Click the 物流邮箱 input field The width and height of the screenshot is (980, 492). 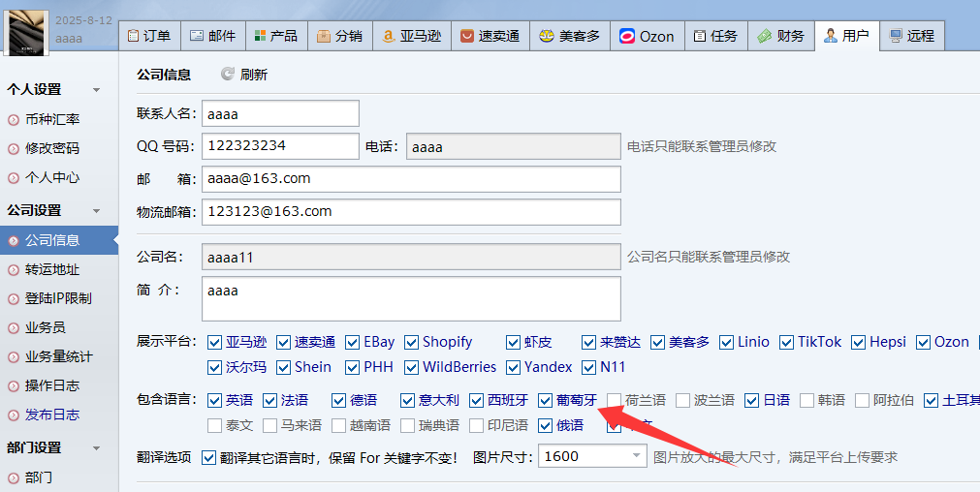411,211
